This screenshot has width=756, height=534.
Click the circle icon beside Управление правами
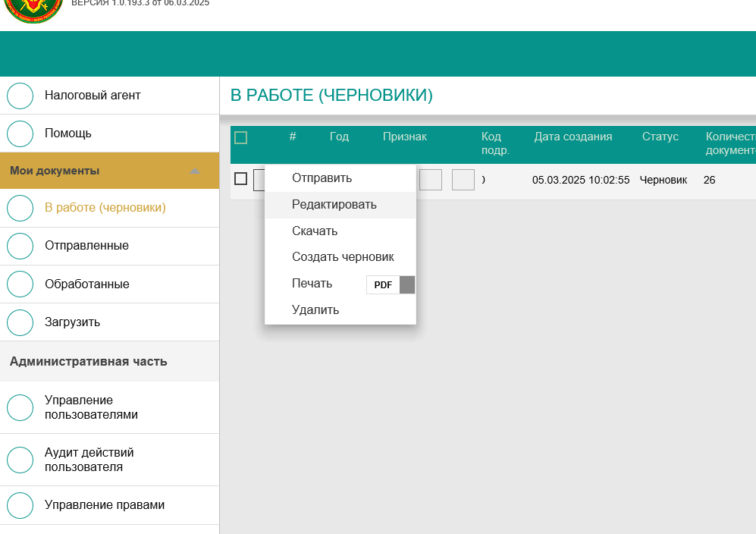coord(20,505)
